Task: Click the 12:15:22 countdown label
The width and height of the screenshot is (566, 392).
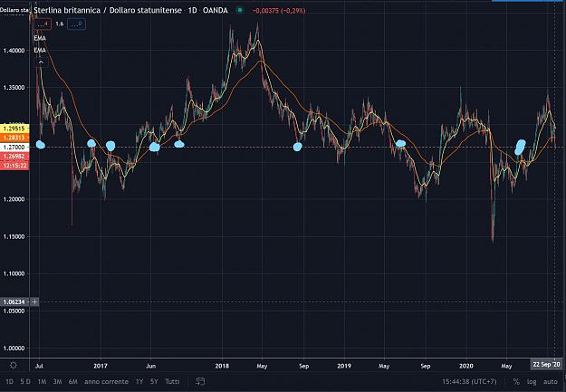Action: click(x=14, y=166)
